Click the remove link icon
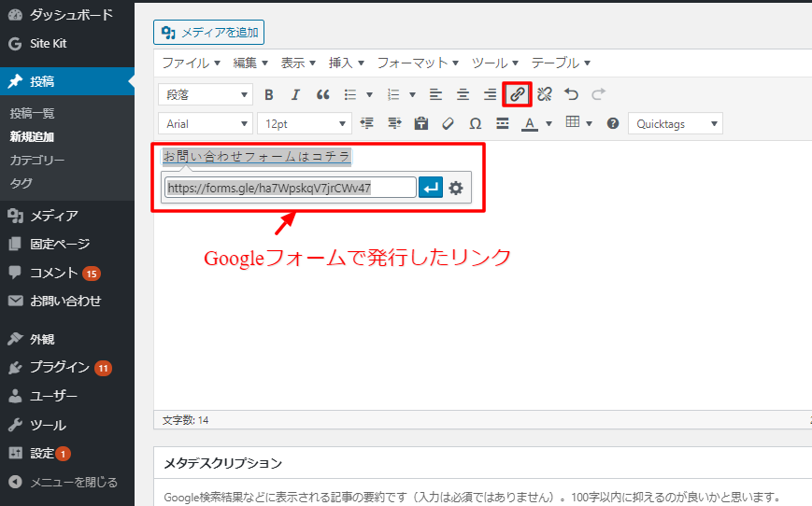Screen dimensions: 812x506 545,94
